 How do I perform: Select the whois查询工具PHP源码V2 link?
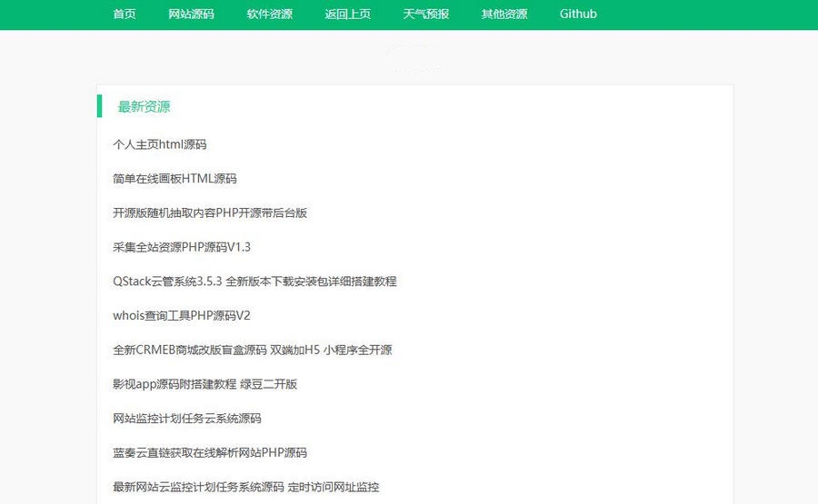(182, 316)
